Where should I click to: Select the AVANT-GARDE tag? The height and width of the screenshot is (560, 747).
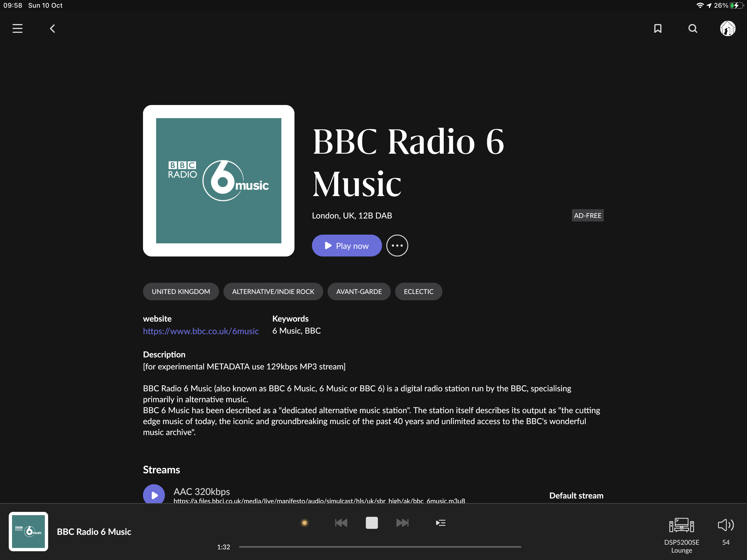[x=359, y=291]
